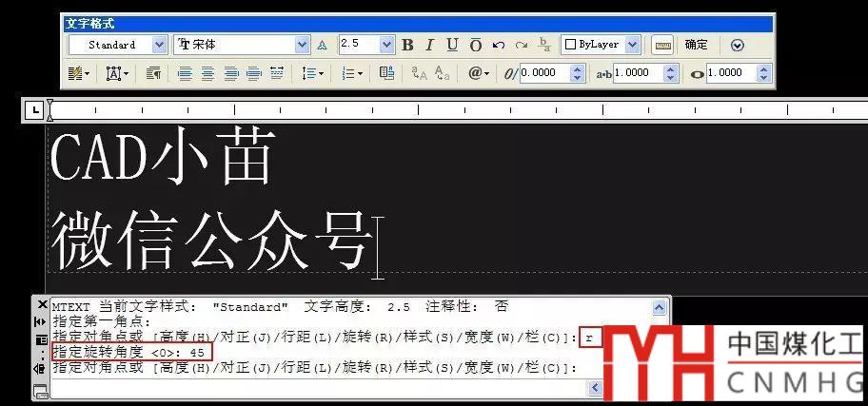The image size is (868, 406).
Task: Toggle the annotative text icon
Action: pos(323,46)
